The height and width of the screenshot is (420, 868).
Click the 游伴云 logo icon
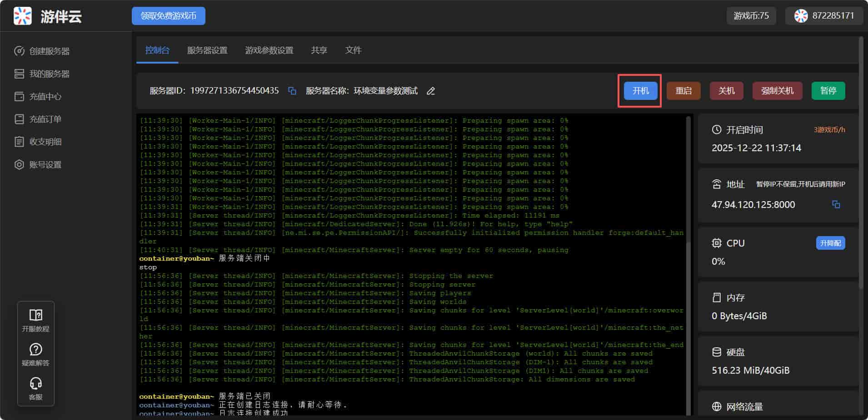point(22,16)
